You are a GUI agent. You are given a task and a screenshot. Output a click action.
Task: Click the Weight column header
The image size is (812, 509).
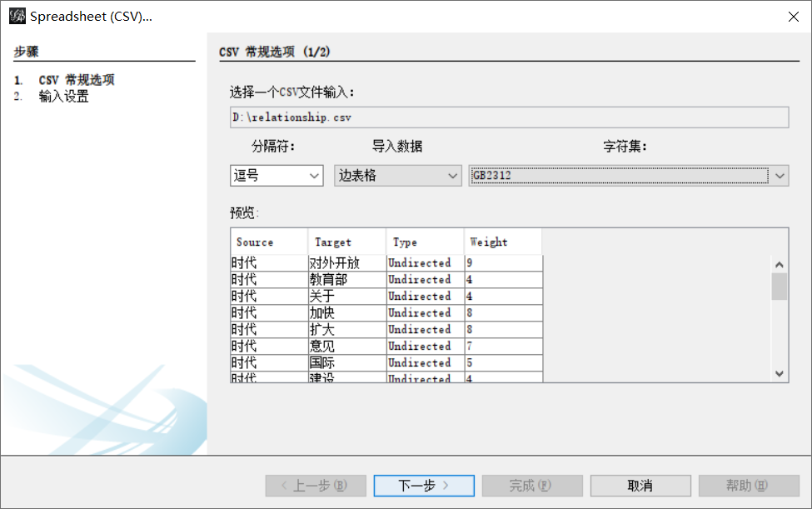(503, 242)
